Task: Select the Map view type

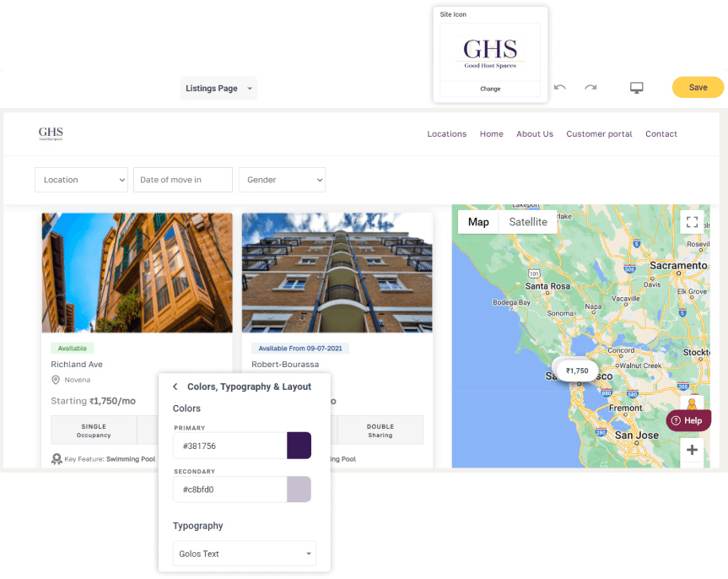Action: point(478,222)
